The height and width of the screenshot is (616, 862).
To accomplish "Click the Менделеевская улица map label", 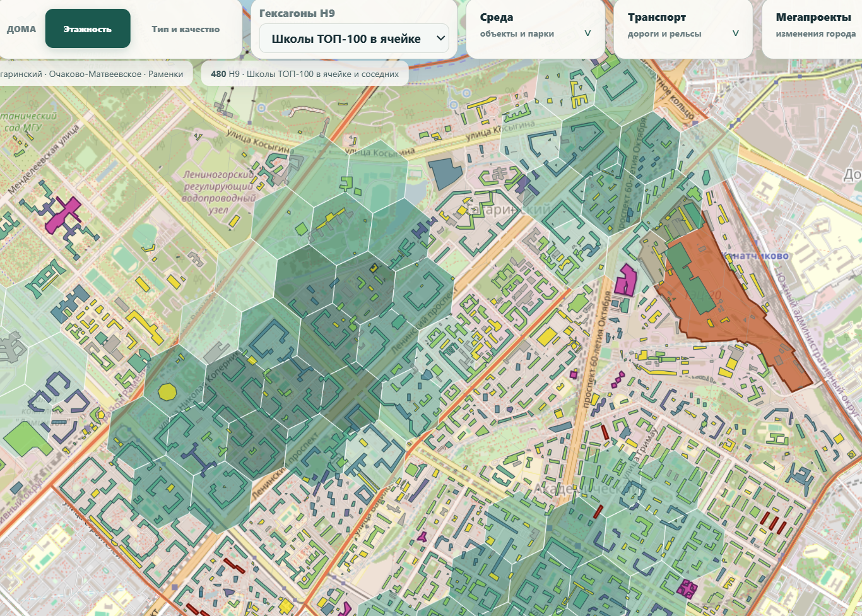I will 44,158.
